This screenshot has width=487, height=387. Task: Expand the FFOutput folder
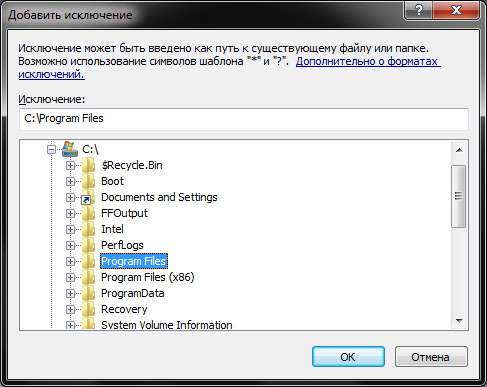pyautogui.click(x=70, y=213)
